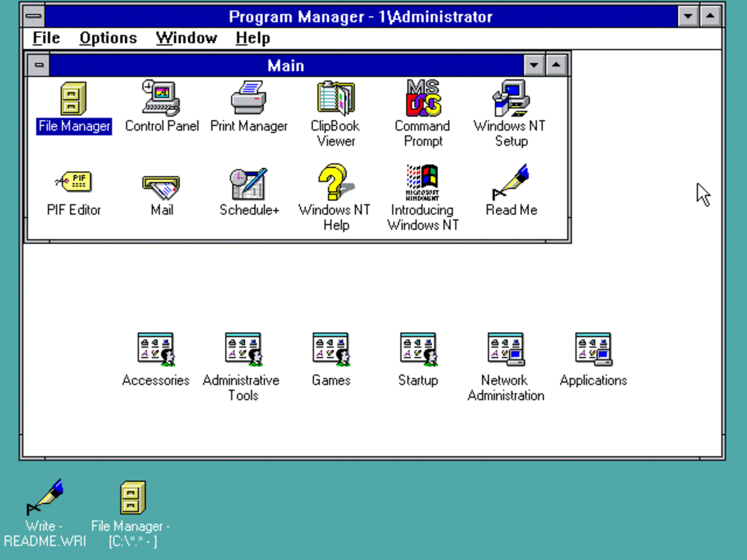Image resolution: width=747 pixels, height=560 pixels.
Task: Select the MS-DOS Command Prompt icon
Action: coord(423,98)
